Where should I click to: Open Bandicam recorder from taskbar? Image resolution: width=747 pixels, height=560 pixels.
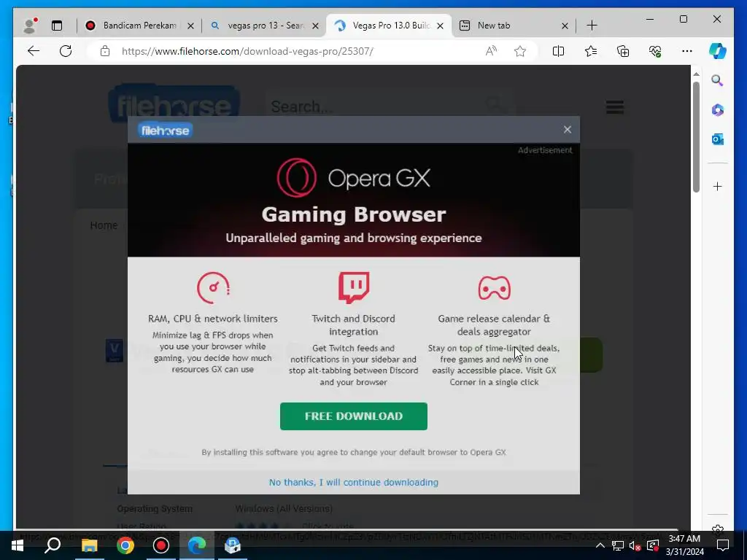161,545
